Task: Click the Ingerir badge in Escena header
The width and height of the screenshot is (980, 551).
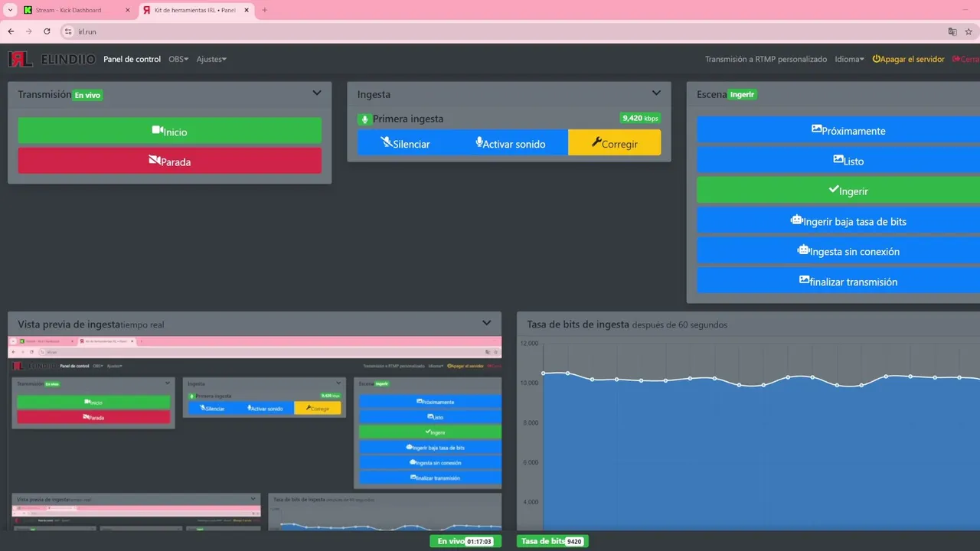Action: pyautogui.click(x=743, y=95)
